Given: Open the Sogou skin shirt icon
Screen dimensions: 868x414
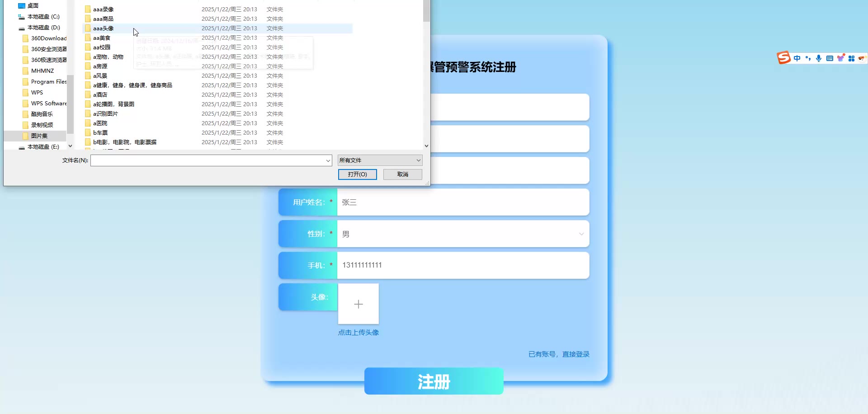Looking at the screenshot, I should click(x=840, y=58).
